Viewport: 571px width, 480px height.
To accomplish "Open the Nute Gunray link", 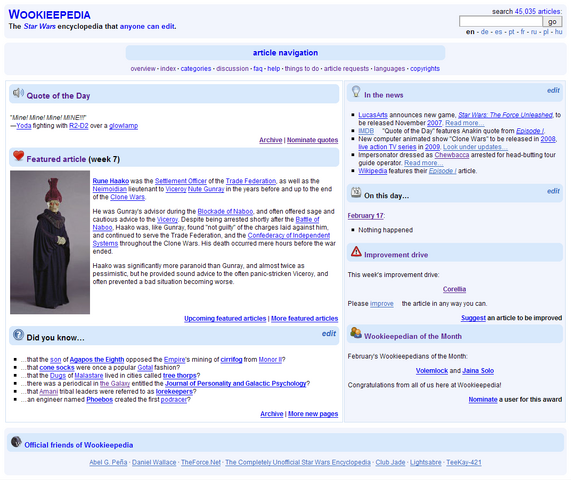I will tap(206, 189).
